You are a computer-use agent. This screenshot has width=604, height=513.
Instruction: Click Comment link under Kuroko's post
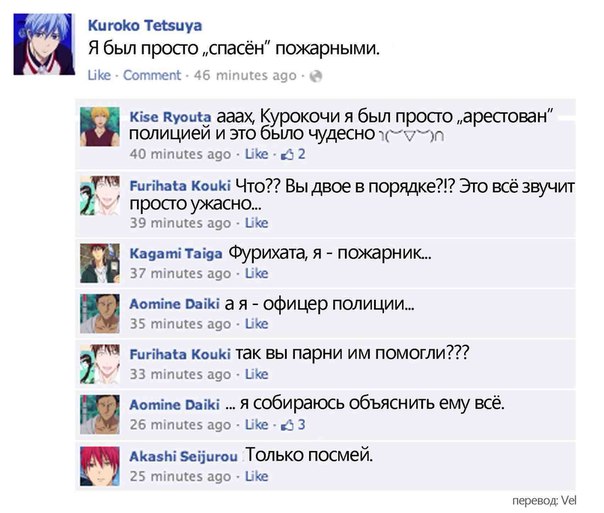click(152, 75)
